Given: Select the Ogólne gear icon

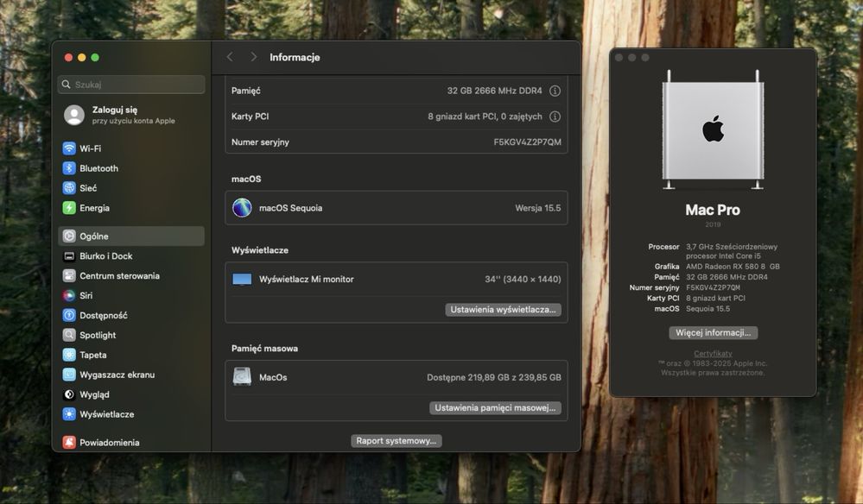Looking at the screenshot, I should 69,236.
